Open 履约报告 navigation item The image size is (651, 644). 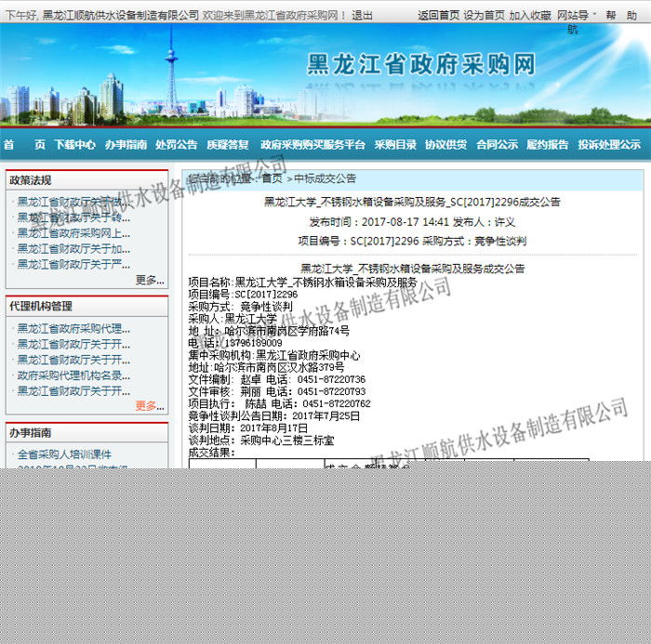point(547,145)
